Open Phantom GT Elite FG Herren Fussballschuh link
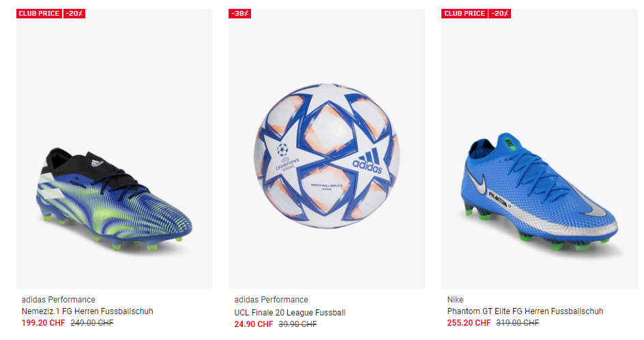The width and height of the screenshot is (644, 340). click(x=525, y=311)
